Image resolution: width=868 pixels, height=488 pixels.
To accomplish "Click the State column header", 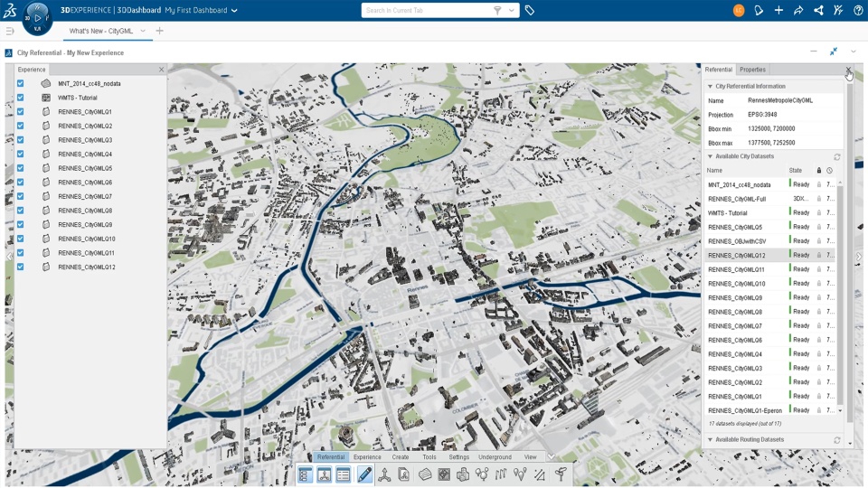I will 795,171.
